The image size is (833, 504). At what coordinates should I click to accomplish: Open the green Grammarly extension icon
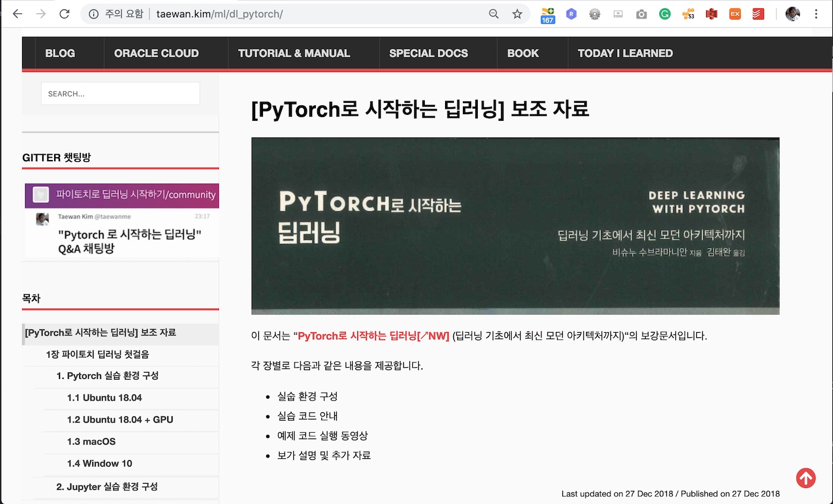665,14
